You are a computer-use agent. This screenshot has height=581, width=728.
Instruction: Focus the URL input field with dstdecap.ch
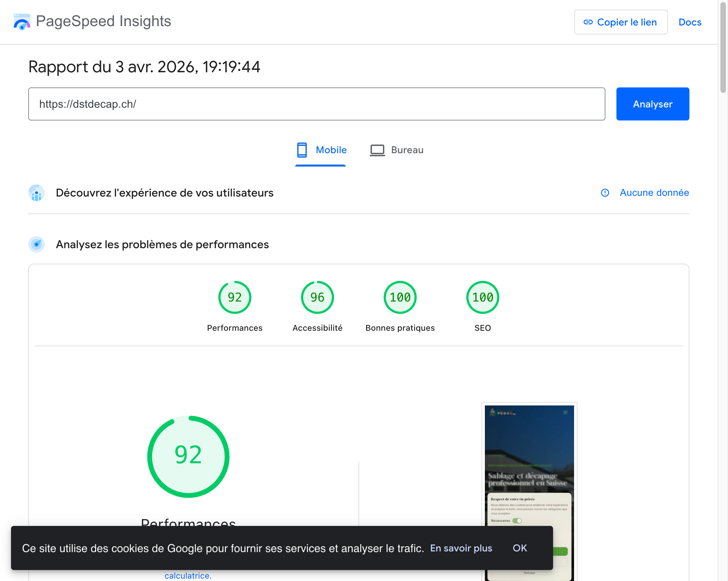click(x=316, y=104)
